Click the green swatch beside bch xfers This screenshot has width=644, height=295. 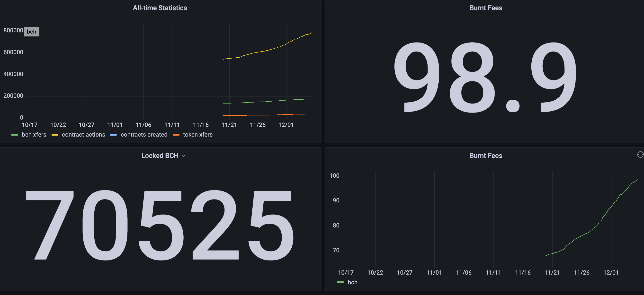15,135
